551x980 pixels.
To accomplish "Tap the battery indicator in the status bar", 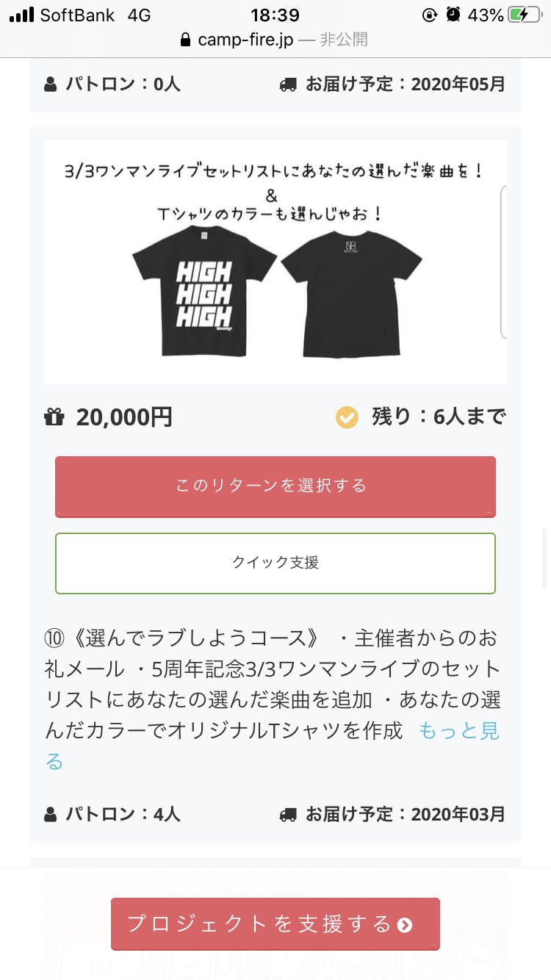I will pyautogui.click(x=525, y=15).
